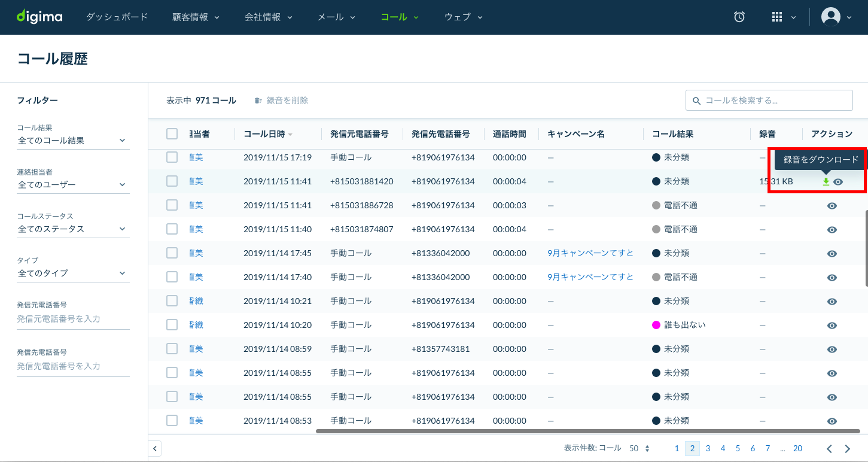
Task: View details of the +815031886728 call
Action: 832,206
